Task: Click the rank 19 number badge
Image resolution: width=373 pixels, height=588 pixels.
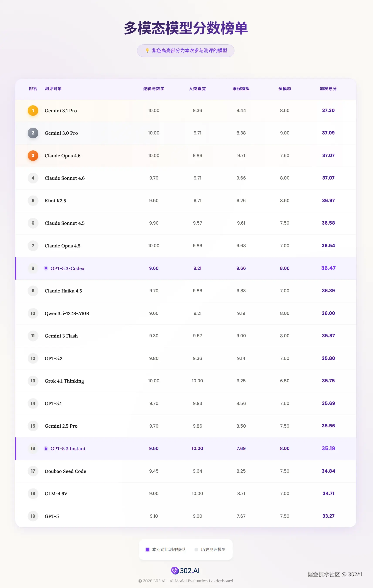Action: (x=33, y=516)
